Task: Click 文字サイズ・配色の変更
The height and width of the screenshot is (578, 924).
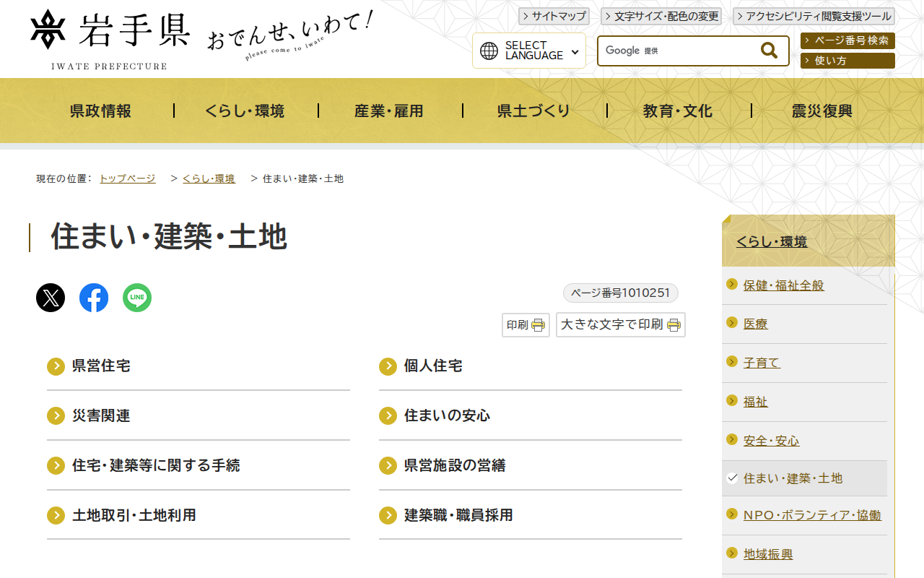Action: 661,16
